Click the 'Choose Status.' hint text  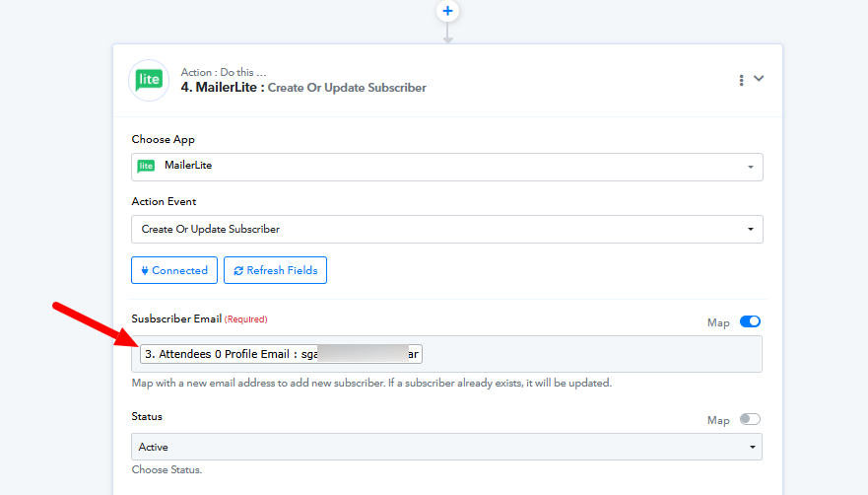tap(167, 469)
